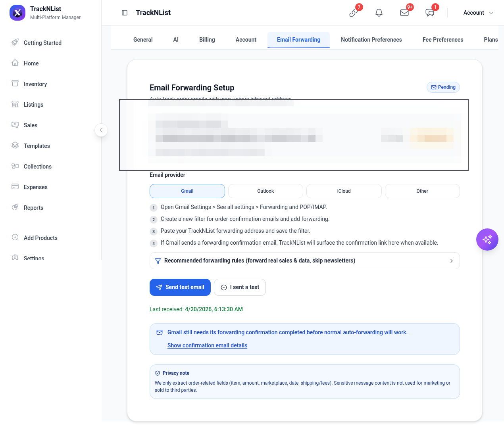Click Last received timestamp text
The image size is (504, 435).
[x=196, y=309]
